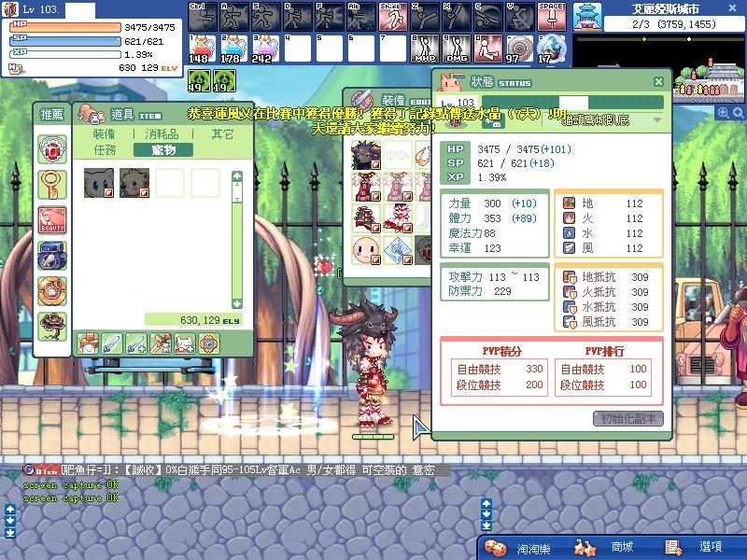The width and height of the screenshot is (747, 560).
Task: Use the purple potion with 242 left
Action: pos(266,49)
